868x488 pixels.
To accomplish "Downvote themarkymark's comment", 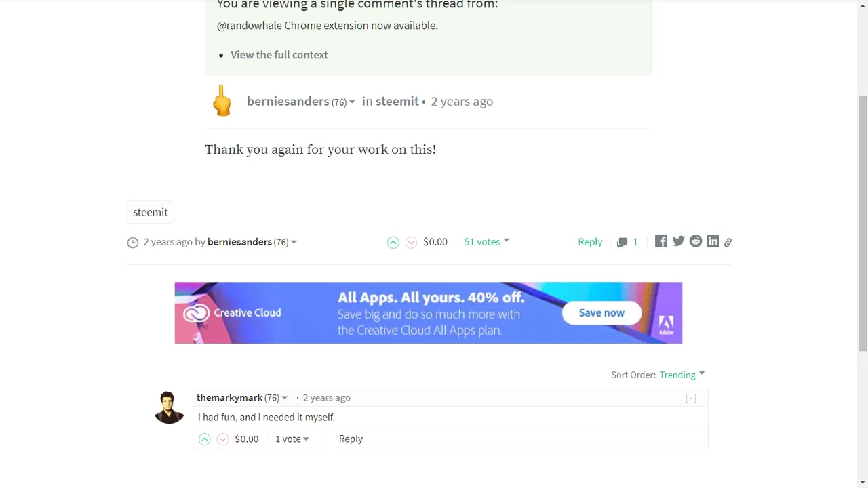I will 222,439.
